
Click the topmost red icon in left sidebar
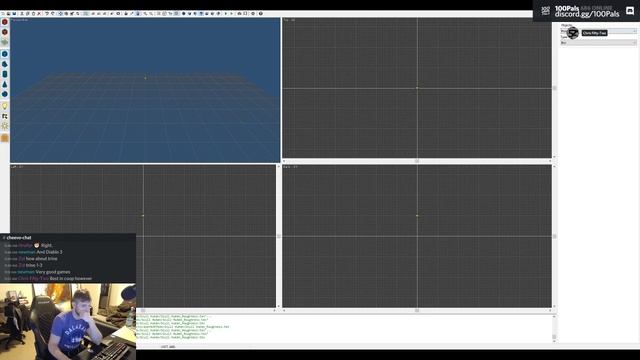[4, 22]
